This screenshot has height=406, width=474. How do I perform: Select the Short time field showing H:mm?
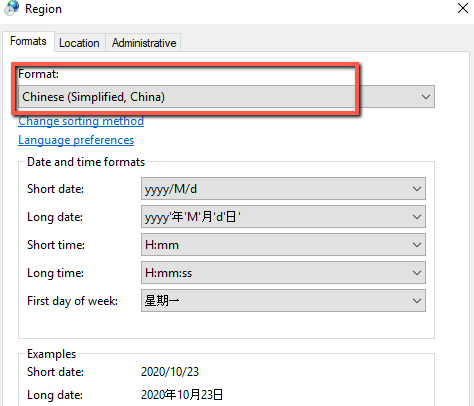tap(283, 245)
